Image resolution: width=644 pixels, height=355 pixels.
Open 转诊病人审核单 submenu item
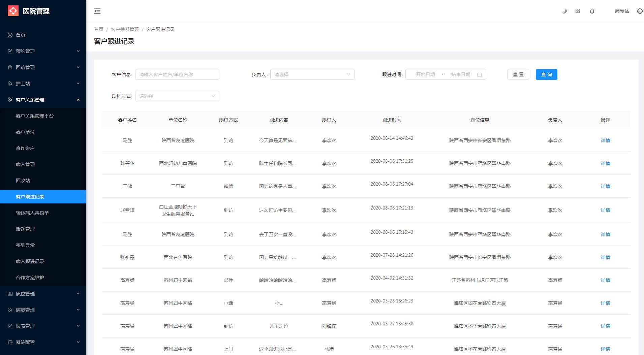[43, 213]
